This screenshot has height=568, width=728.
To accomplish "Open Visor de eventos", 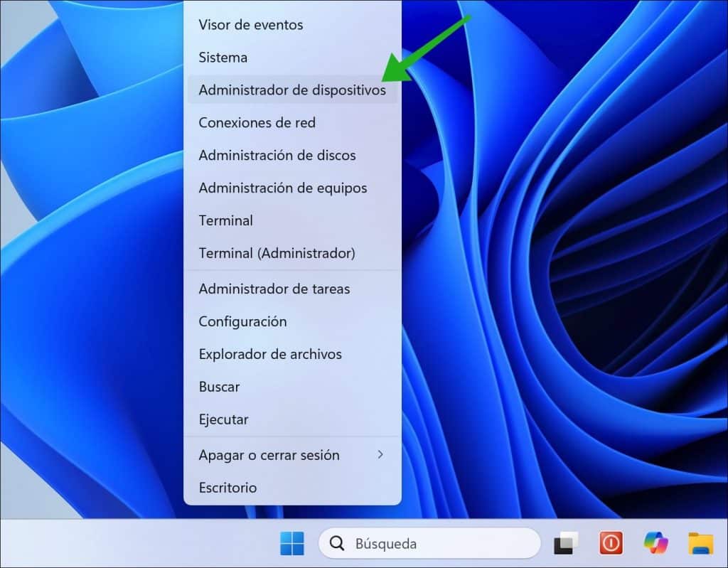I will pos(292,25).
